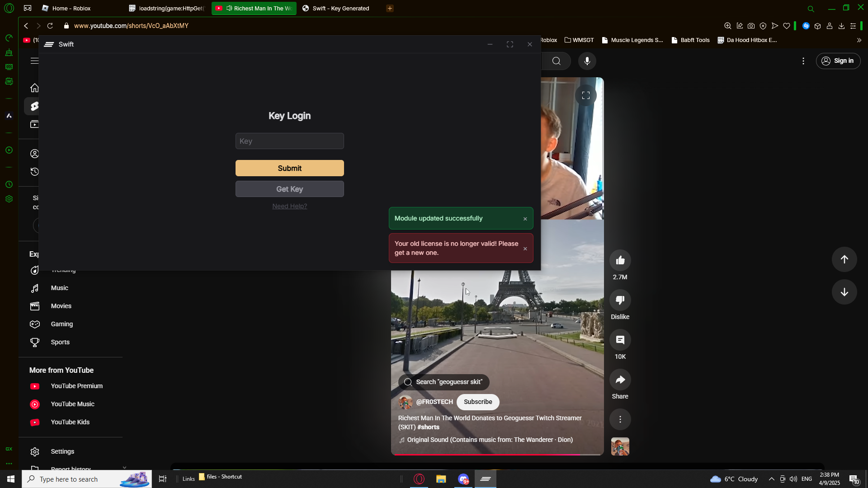
Task: Open volume control in system tray
Action: tap(793, 479)
